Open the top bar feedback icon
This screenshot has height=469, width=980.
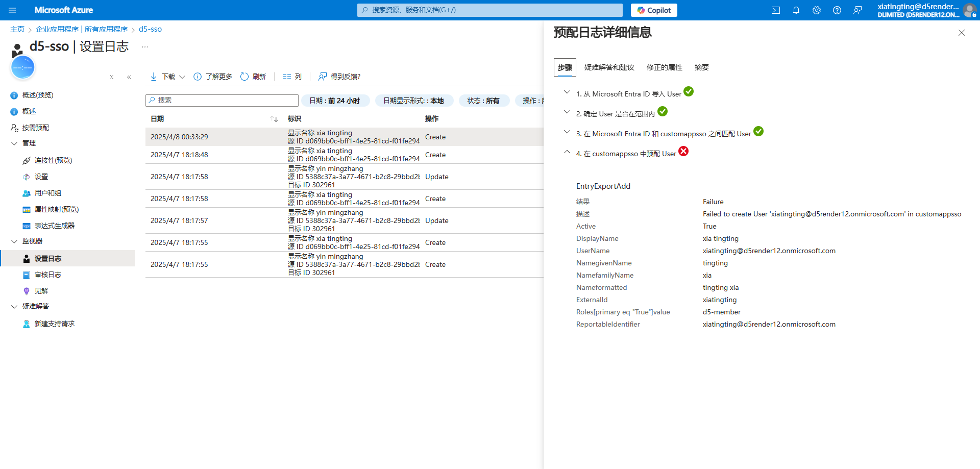click(x=857, y=10)
